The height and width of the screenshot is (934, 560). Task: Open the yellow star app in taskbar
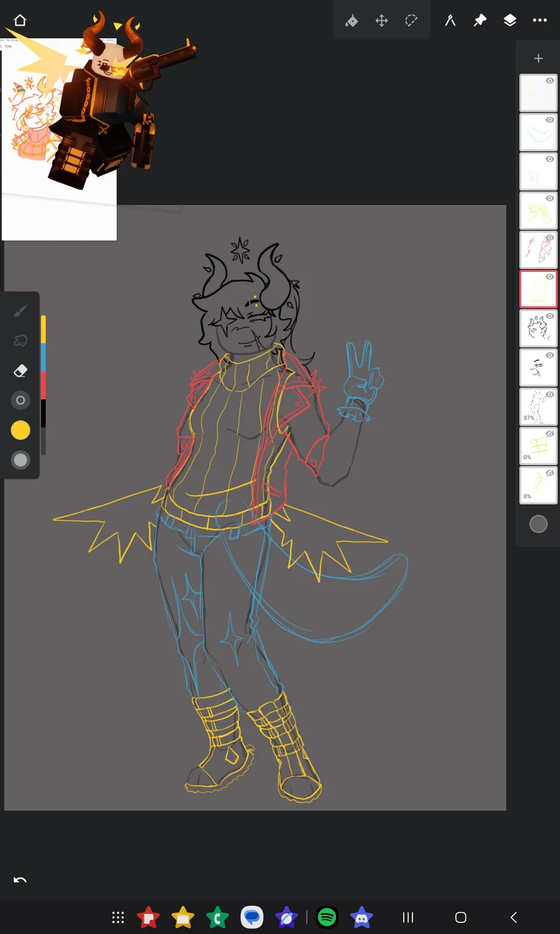183,917
